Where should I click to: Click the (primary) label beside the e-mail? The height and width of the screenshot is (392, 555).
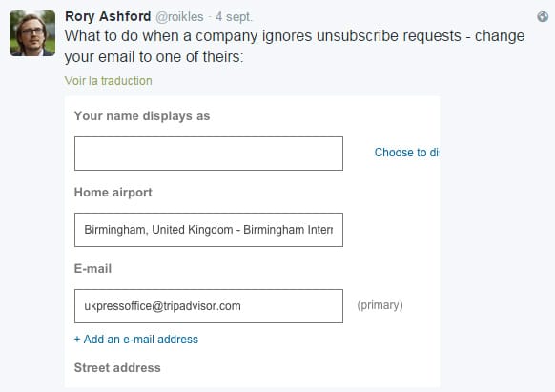pyautogui.click(x=380, y=305)
